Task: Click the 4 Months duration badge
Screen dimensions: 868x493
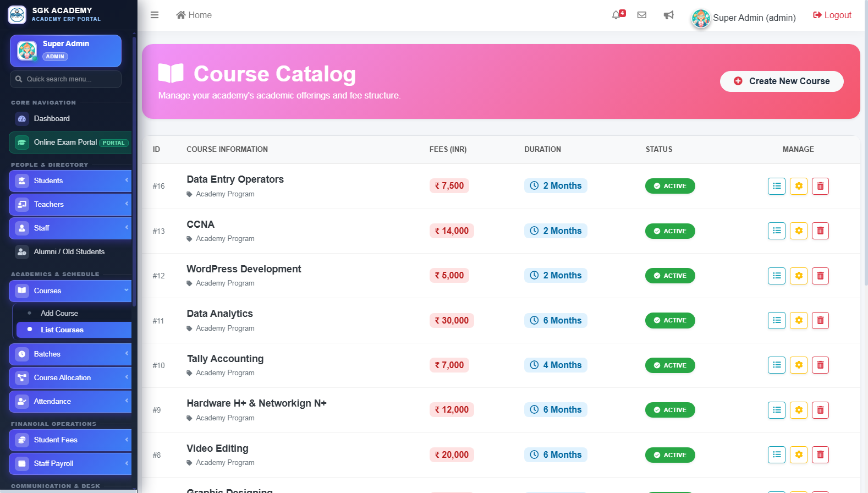Action: click(556, 365)
